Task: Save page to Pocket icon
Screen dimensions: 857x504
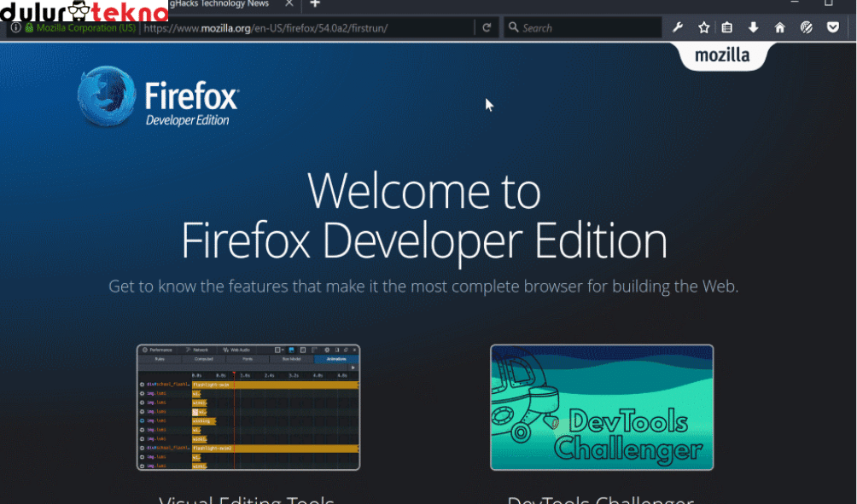Action: tap(832, 27)
